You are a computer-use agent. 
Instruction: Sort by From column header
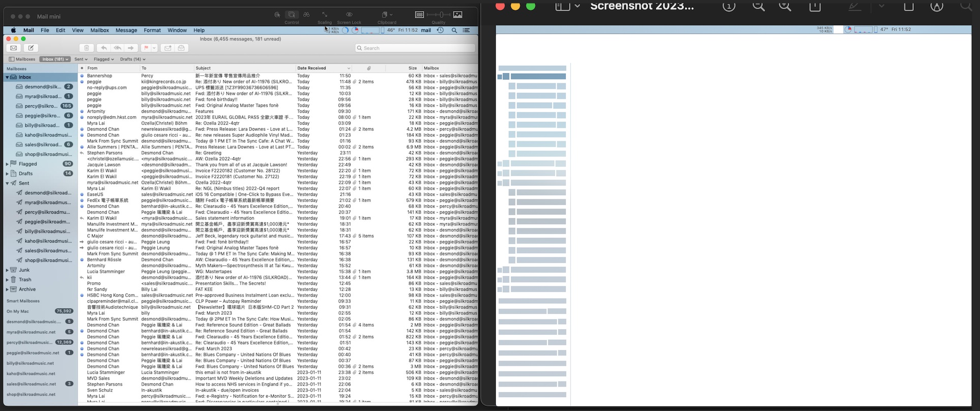[x=112, y=68]
